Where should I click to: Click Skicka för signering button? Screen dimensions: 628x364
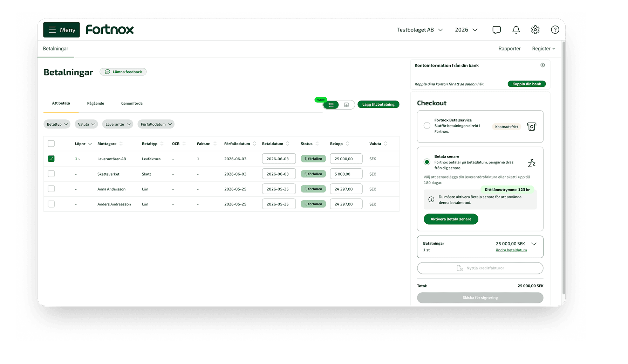point(480,297)
